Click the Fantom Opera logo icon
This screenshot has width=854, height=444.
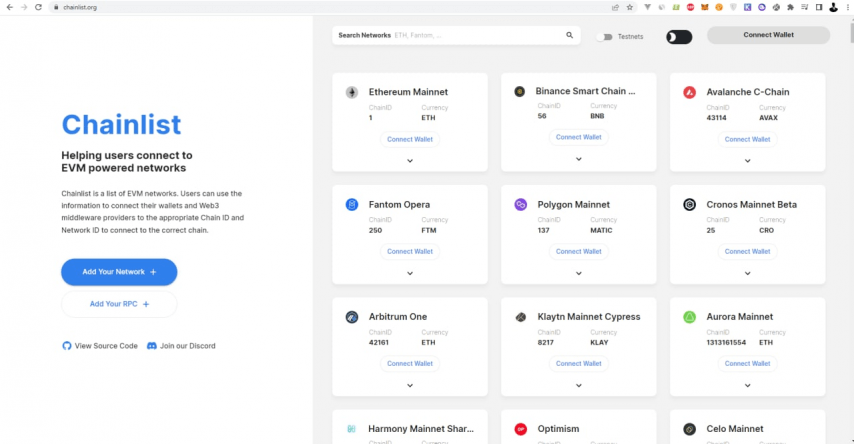coord(352,204)
